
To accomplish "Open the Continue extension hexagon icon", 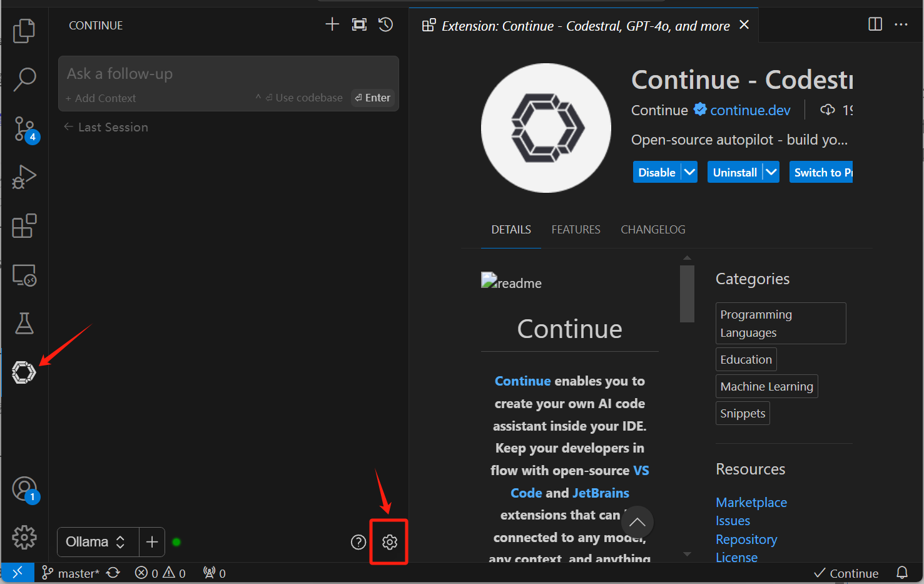I will [24, 372].
